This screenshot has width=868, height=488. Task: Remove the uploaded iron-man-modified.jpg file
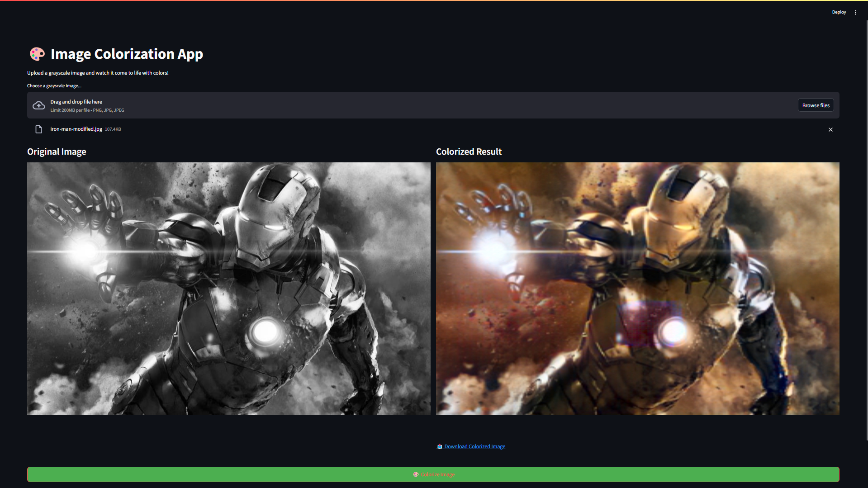(830, 130)
